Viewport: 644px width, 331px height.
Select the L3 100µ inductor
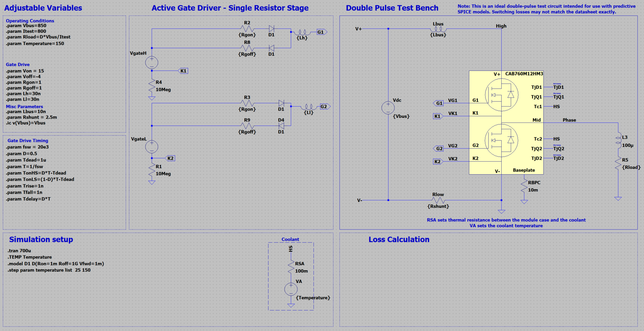tap(618, 141)
